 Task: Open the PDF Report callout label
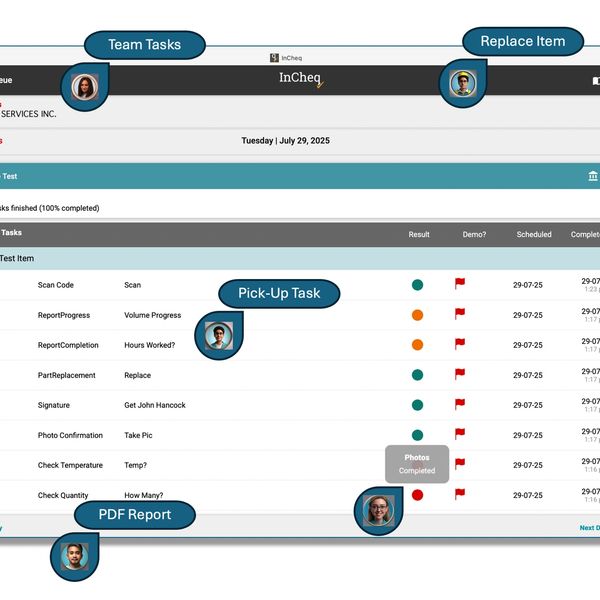[134, 515]
